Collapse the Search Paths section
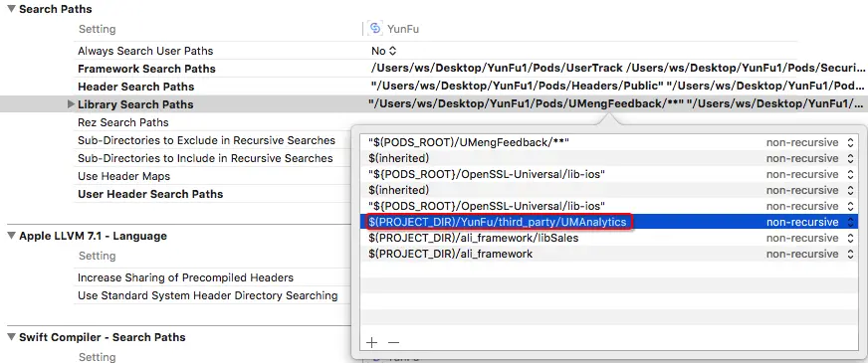The height and width of the screenshot is (363, 868). [x=12, y=9]
